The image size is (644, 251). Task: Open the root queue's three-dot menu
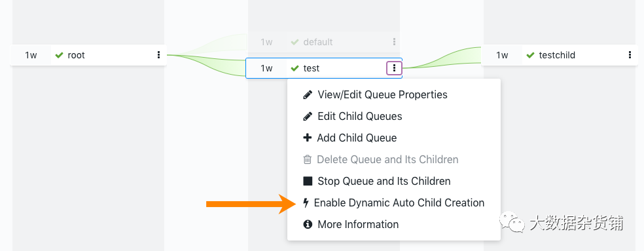(x=158, y=55)
